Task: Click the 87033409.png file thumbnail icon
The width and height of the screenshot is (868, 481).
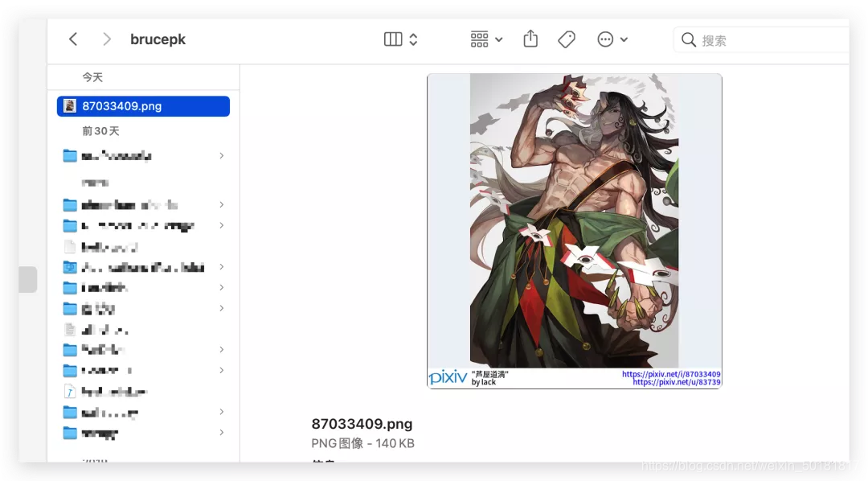Action: tap(70, 106)
